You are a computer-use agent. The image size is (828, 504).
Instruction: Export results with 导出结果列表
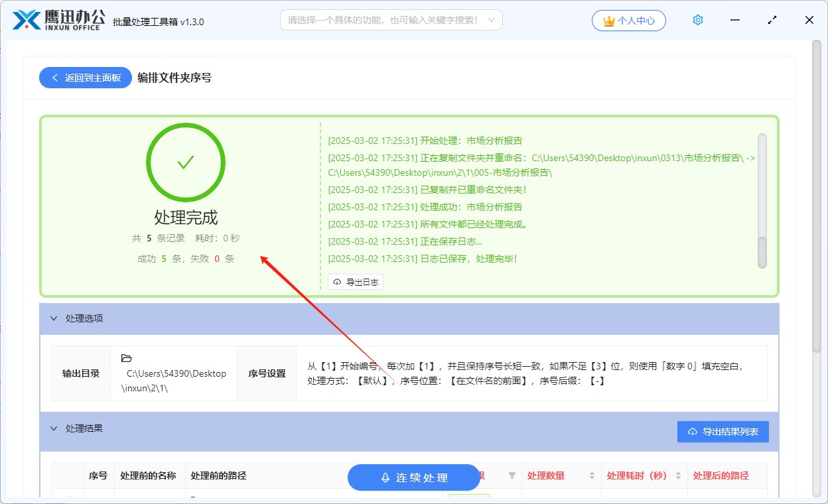click(x=723, y=432)
